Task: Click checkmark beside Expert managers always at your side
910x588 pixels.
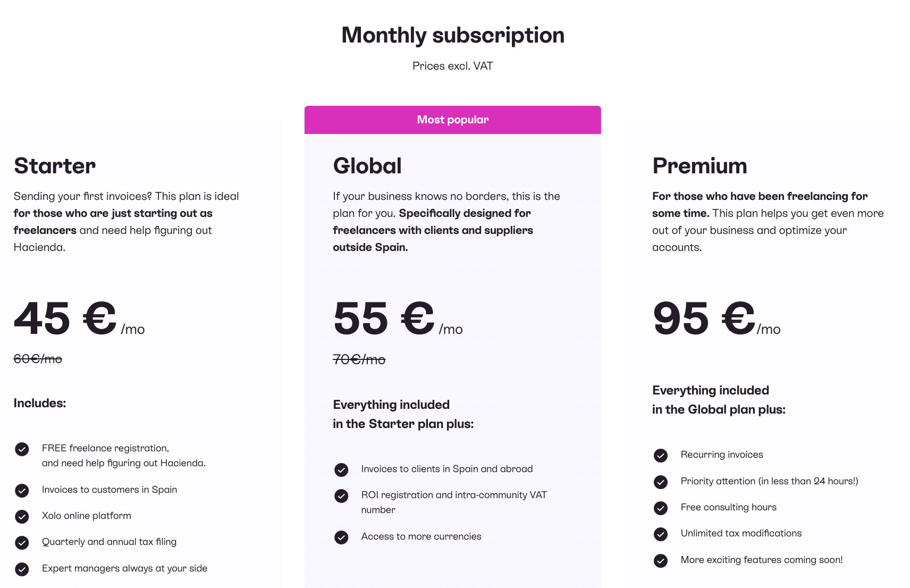Action: 22,569
